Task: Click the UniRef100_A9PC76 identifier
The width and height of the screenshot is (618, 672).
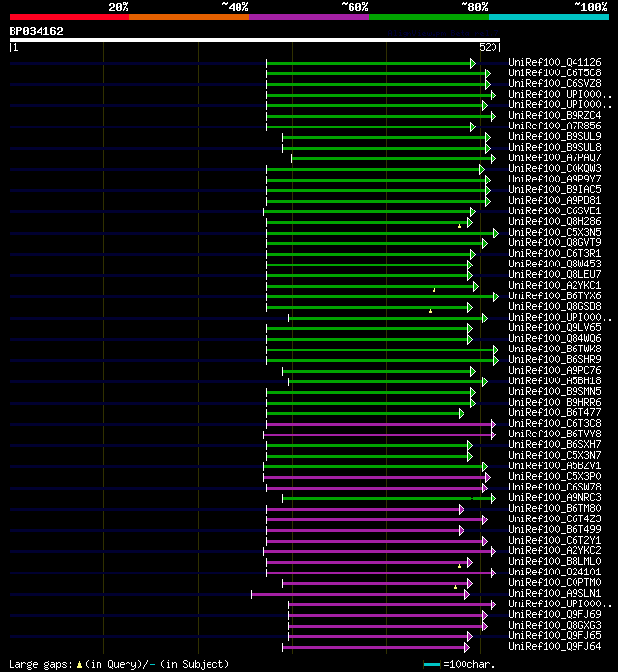Action: point(554,371)
